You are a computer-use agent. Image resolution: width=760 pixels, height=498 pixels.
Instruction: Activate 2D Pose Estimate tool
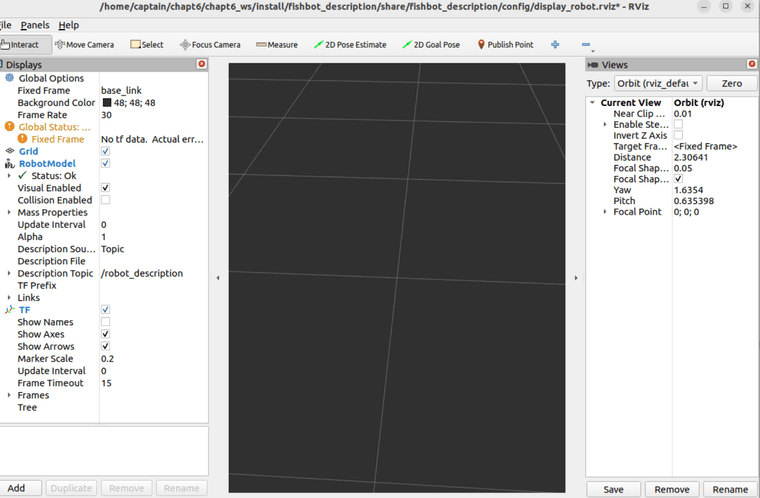click(350, 45)
